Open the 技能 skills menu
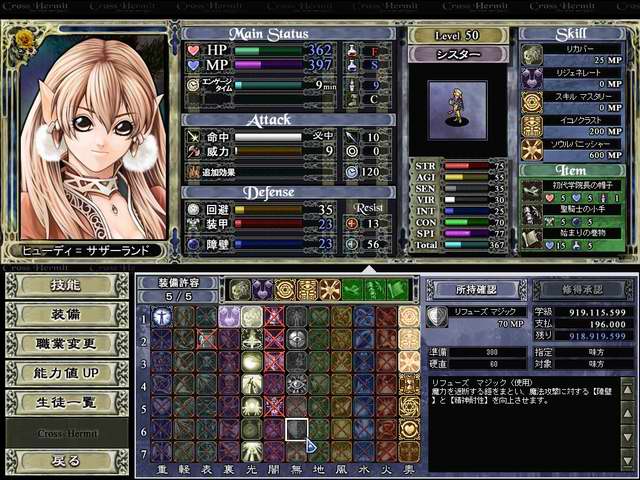 66,286
